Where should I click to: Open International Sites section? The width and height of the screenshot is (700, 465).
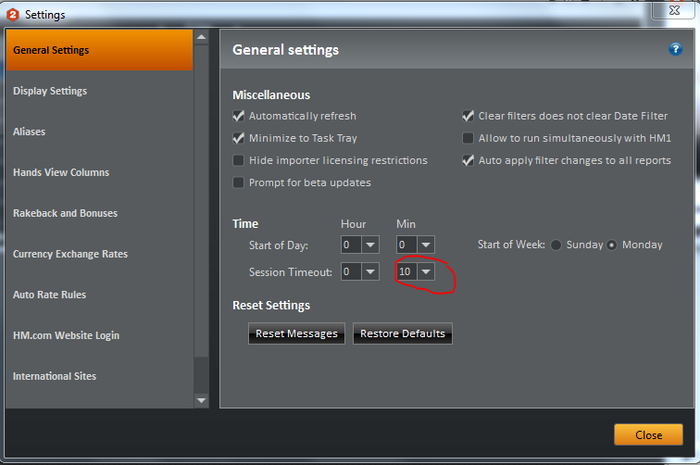100,376
